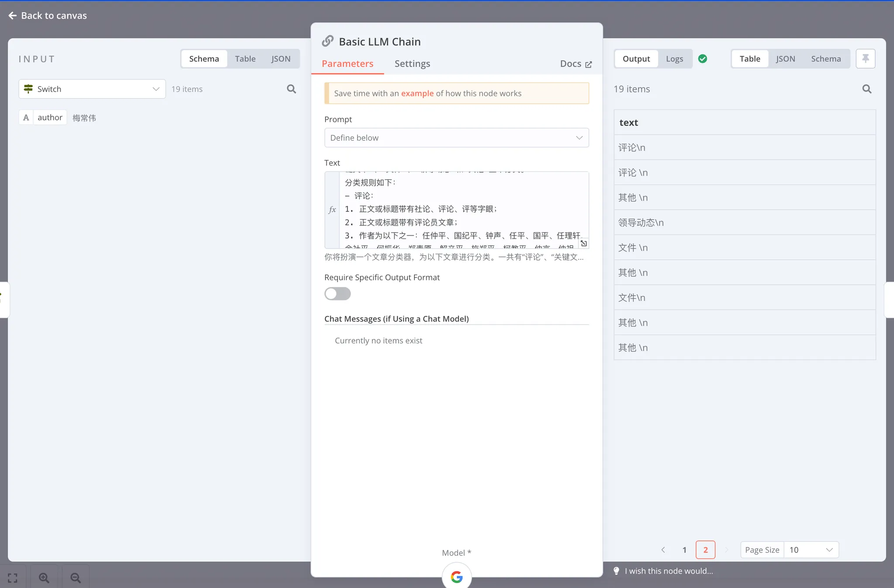The width and height of the screenshot is (894, 588).
Task: Click the zoom out magnifier icon
Action: click(76, 578)
